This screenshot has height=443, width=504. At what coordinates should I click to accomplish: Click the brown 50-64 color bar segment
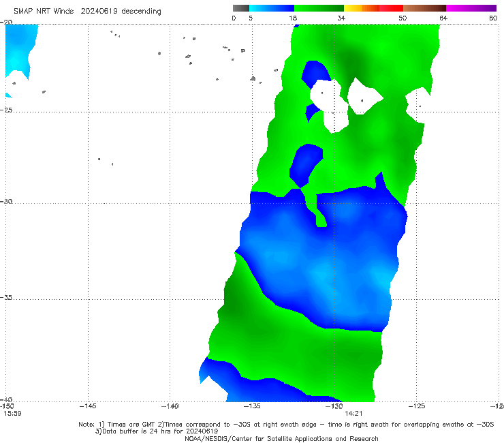pyautogui.click(x=424, y=8)
